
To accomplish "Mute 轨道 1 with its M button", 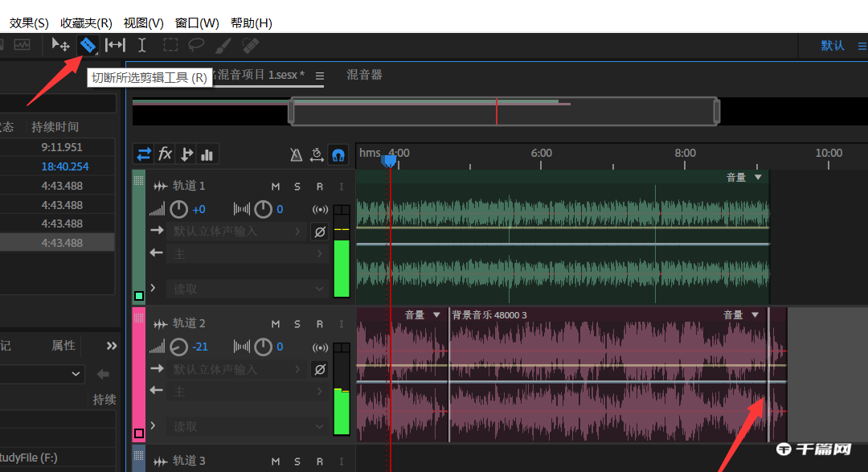I will tap(275, 186).
